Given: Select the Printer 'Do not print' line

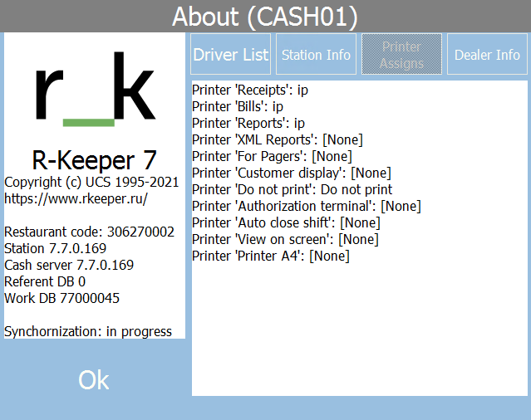Looking at the screenshot, I should point(292,190).
